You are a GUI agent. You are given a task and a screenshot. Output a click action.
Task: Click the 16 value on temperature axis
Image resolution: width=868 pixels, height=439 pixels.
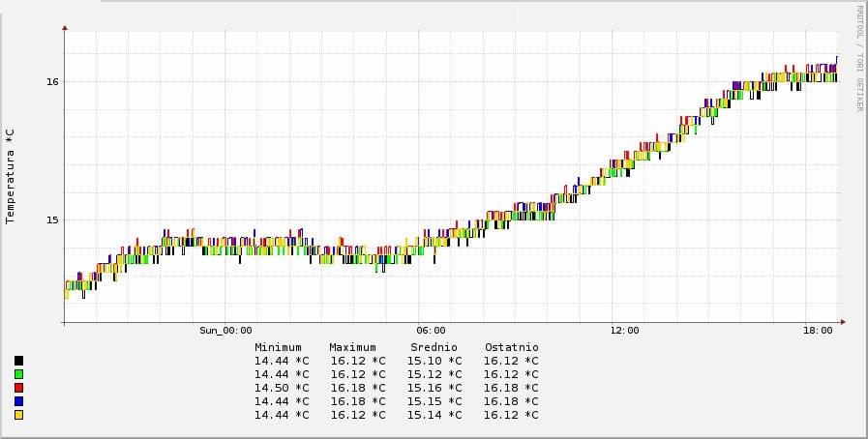click(x=52, y=81)
